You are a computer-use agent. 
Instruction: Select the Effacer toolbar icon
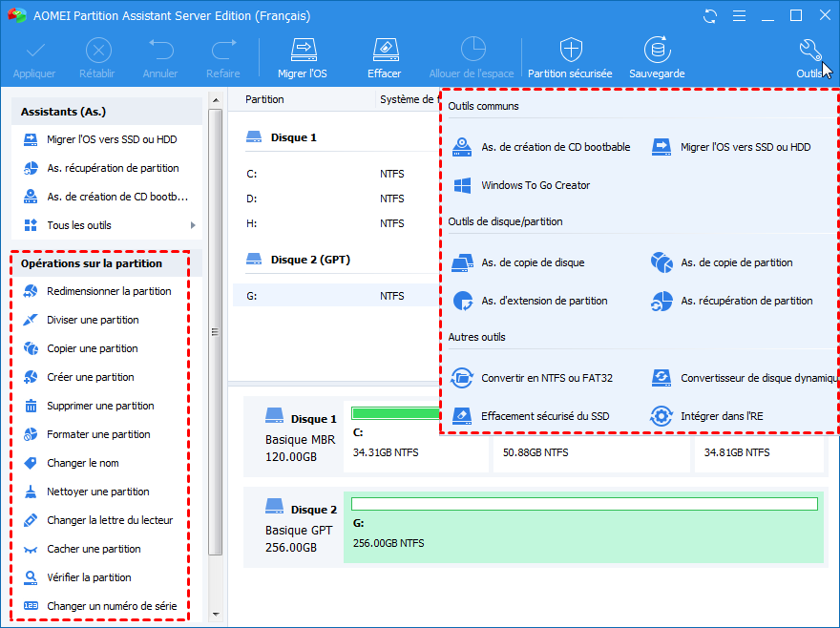pos(384,58)
